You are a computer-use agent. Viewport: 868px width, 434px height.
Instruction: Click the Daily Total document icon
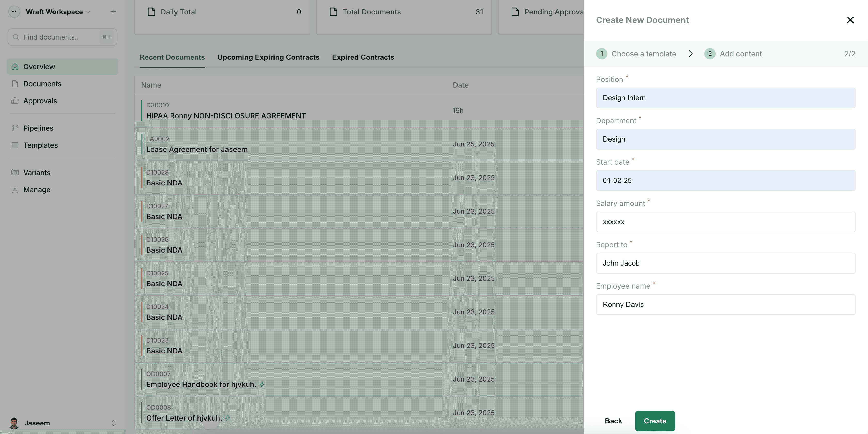(151, 12)
